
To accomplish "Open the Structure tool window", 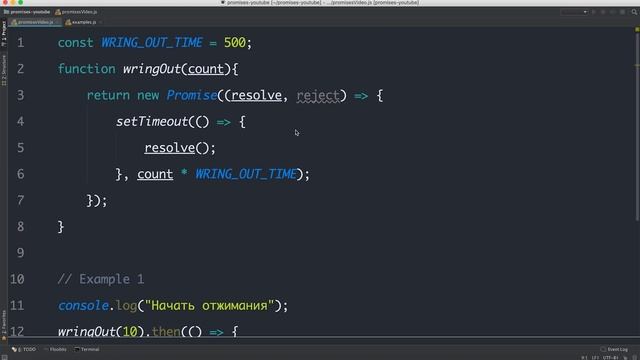I will 4,70.
